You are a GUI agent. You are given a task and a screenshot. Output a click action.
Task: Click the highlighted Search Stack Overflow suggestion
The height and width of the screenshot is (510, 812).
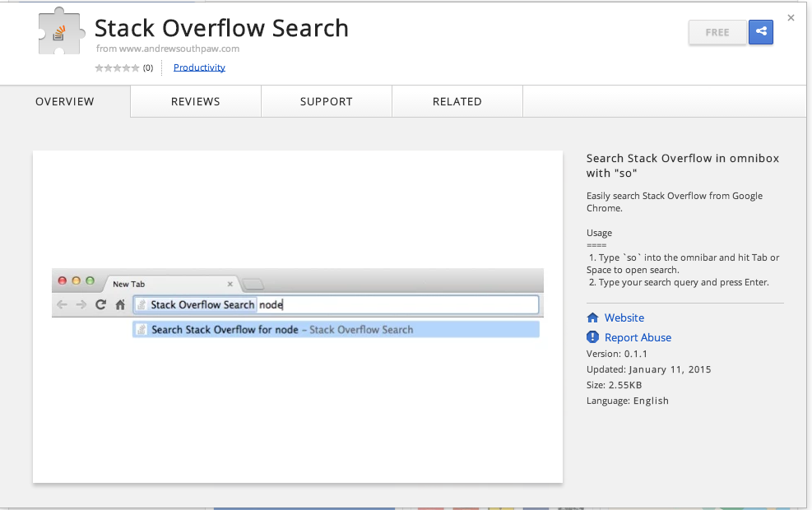pos(336,329)
